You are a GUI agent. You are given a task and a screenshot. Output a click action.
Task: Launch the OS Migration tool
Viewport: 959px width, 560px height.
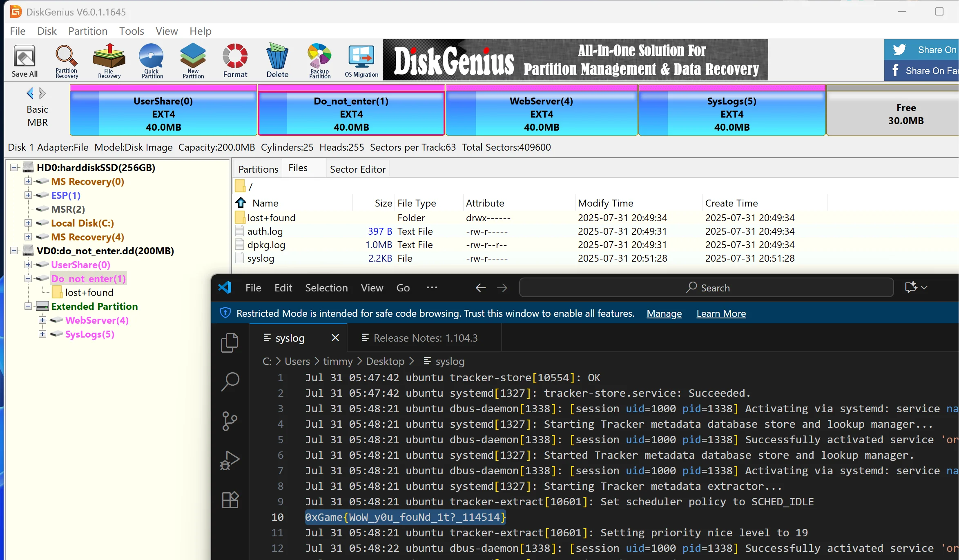361,60
